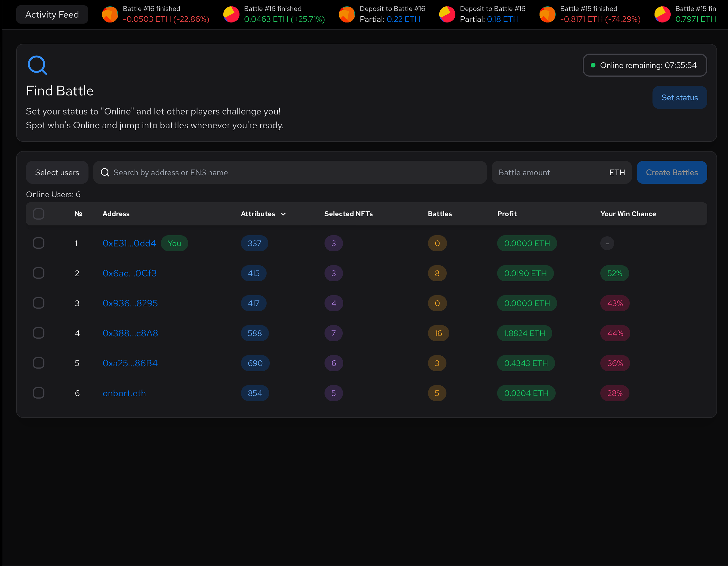The image size is (728, 566).
Task: Tick the checkbox for 0x388...c8A8
Action: pos(39,333)
